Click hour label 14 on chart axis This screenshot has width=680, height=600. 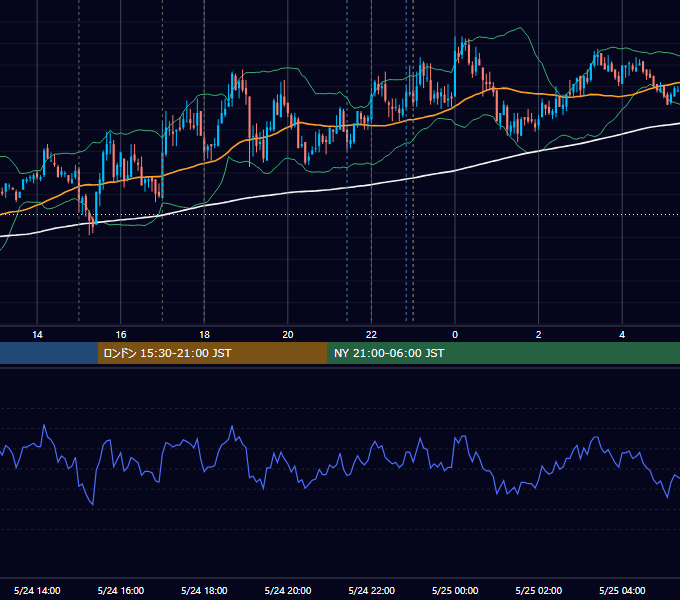37,335
